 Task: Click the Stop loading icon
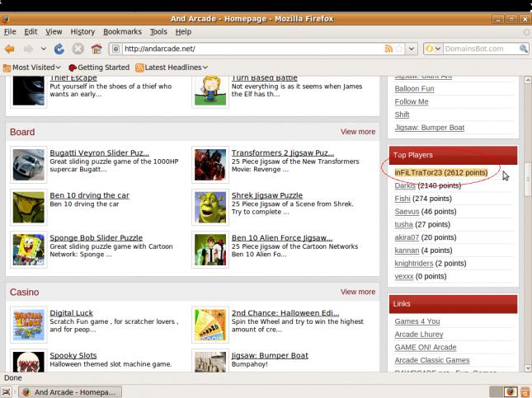click(78, 49)
